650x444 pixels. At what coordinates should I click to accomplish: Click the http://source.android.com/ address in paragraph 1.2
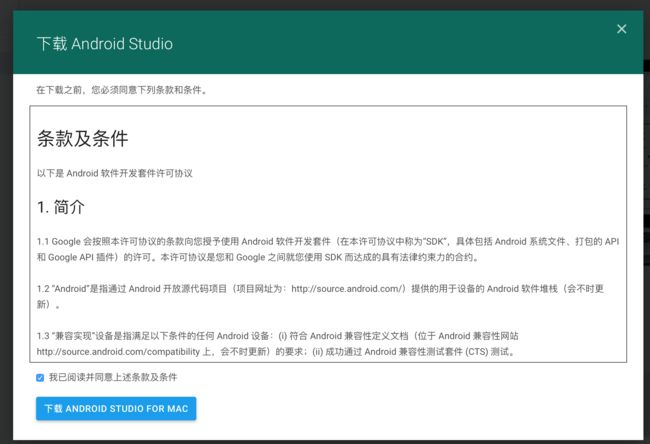coord(347,289)
